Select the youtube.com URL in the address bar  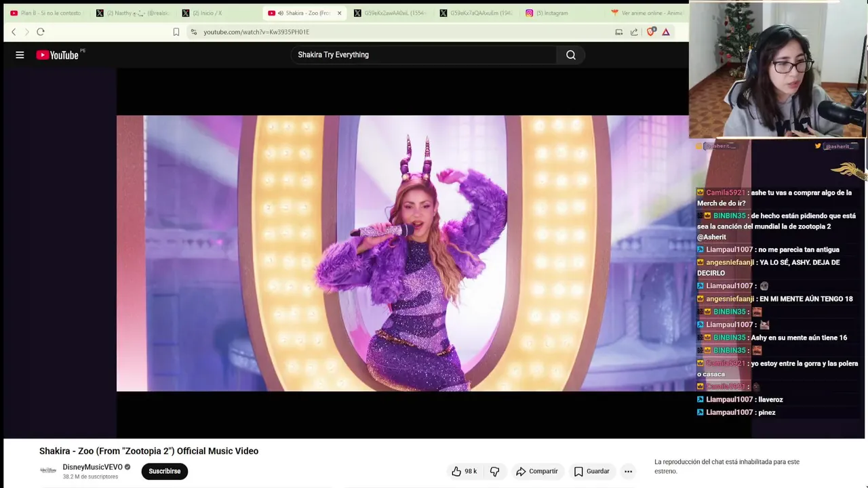point(256,32)
